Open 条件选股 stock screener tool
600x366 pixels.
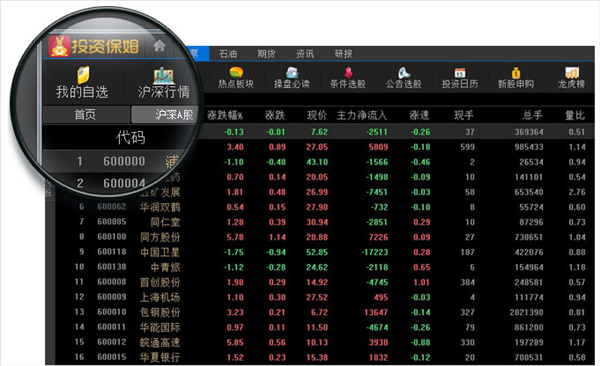point(347,78)
